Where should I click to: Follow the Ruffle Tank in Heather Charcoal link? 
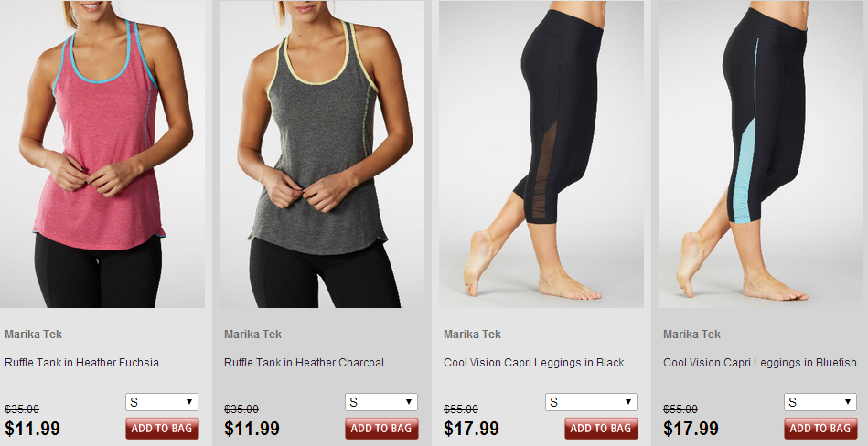304,363
